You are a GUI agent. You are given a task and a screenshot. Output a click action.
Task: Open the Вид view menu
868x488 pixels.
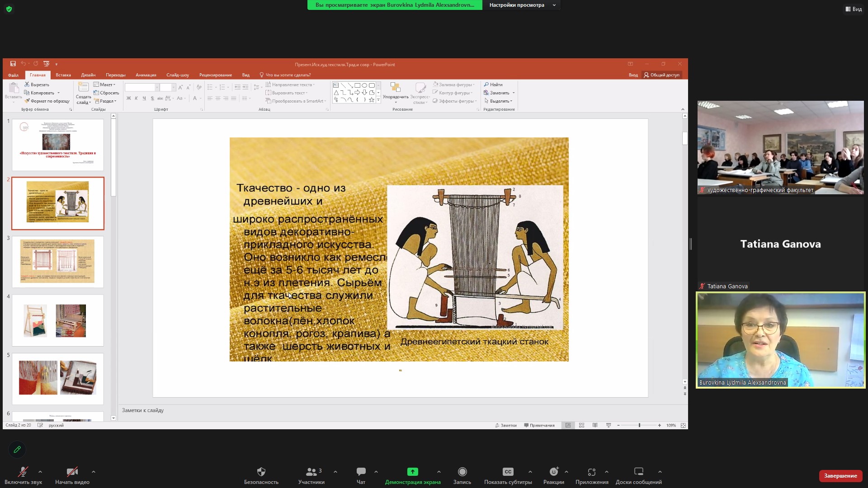[854, 9]
